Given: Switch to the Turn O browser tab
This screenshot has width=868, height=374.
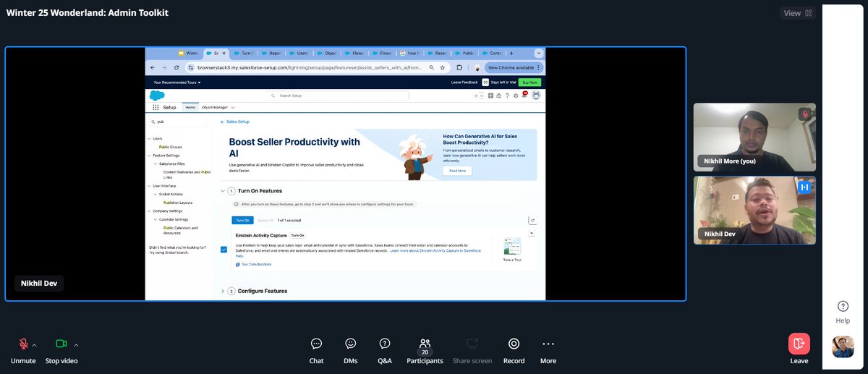Looking at the screenshot, I should tap(243, 53).
